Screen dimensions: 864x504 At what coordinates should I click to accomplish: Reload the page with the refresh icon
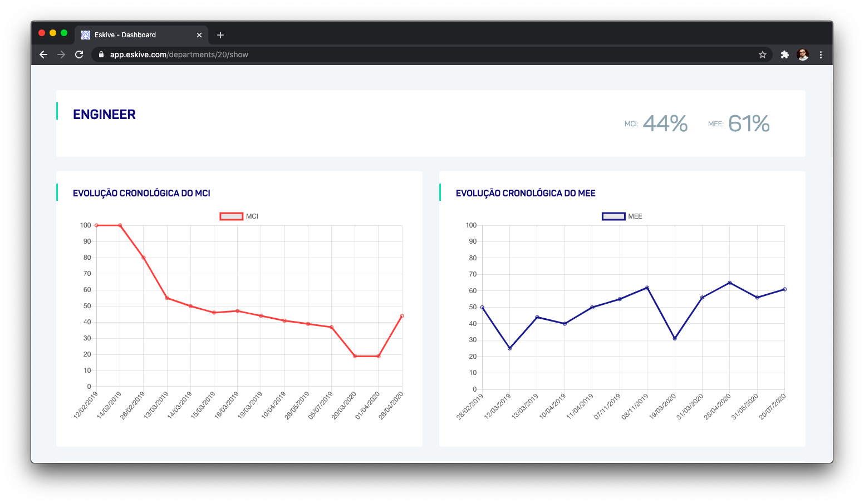[x=79, y=55]
